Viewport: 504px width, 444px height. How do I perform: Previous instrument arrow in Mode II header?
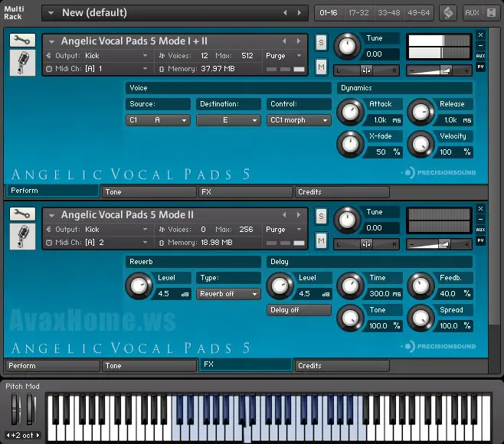click(x=284, y=214)
